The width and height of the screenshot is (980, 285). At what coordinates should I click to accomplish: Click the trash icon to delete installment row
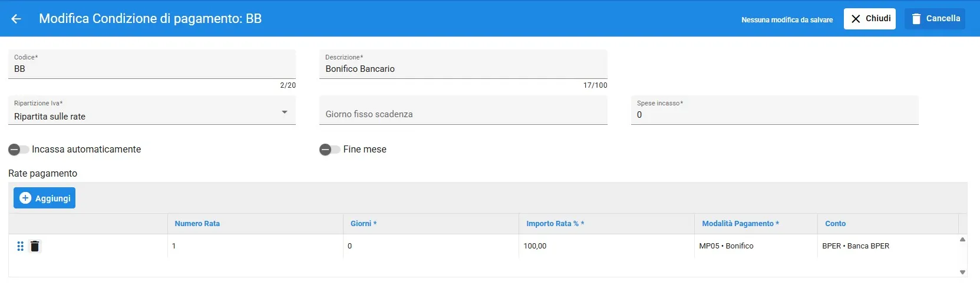pyautogui.click(x=35, y=246)
